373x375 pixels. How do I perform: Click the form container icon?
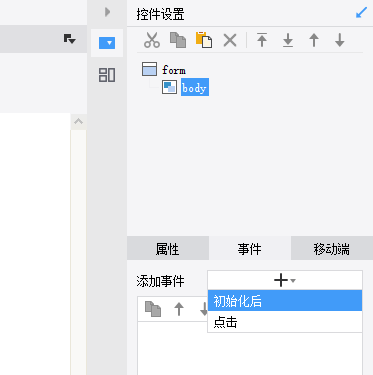pos(149,69)
